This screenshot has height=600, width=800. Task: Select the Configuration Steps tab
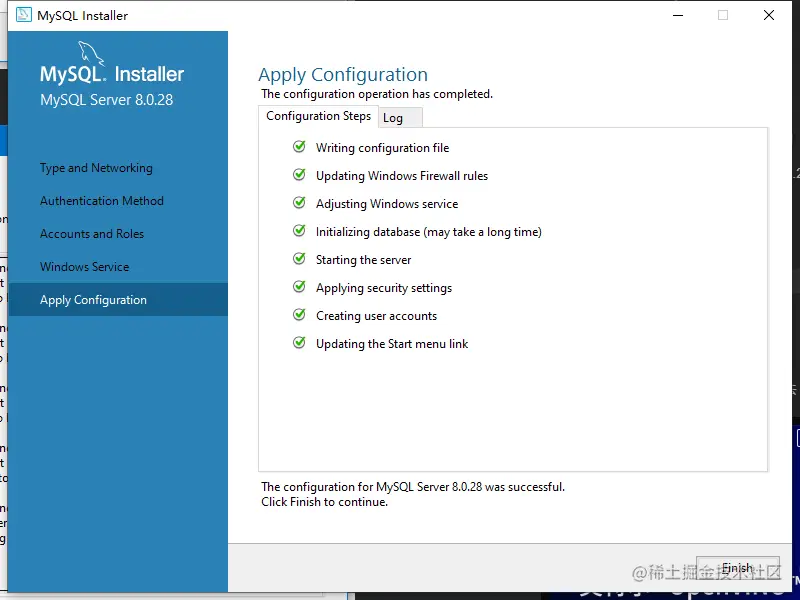318,116
